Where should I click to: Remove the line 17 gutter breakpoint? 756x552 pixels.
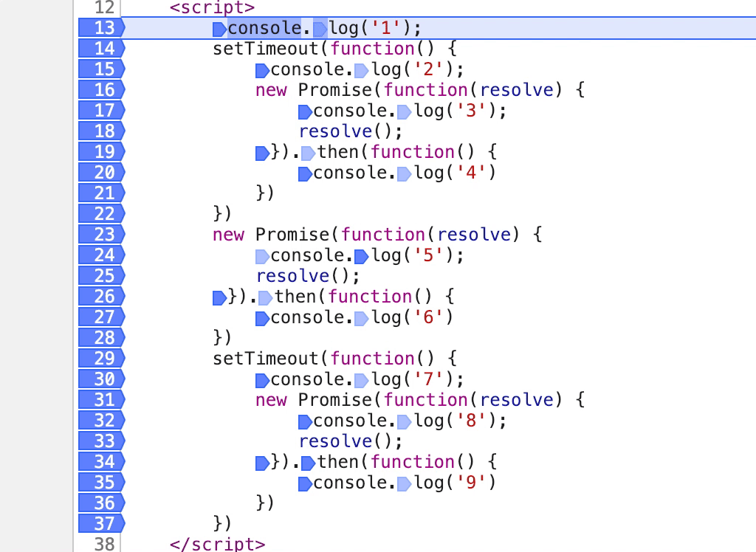click(102, 111)
